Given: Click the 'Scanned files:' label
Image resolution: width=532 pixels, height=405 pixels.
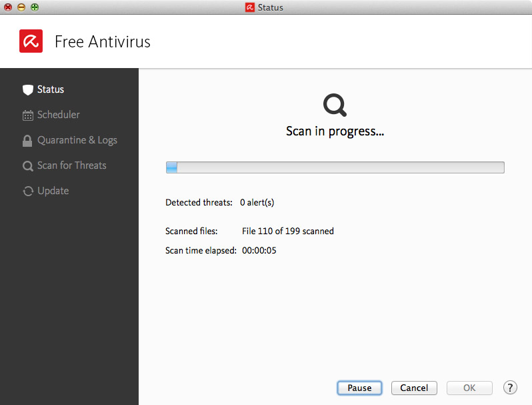Looking at the screenshot, I should pyautogui.click(x=191, y=231).
